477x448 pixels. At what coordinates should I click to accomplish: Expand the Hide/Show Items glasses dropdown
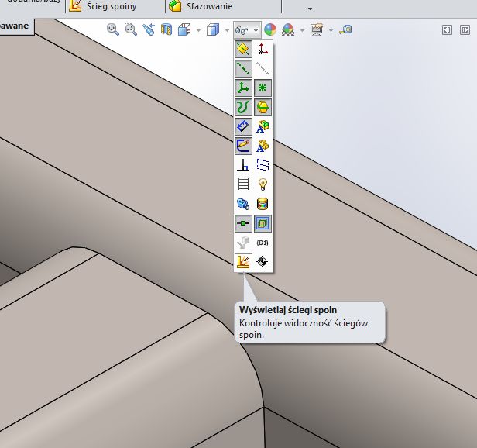(256, 29)
